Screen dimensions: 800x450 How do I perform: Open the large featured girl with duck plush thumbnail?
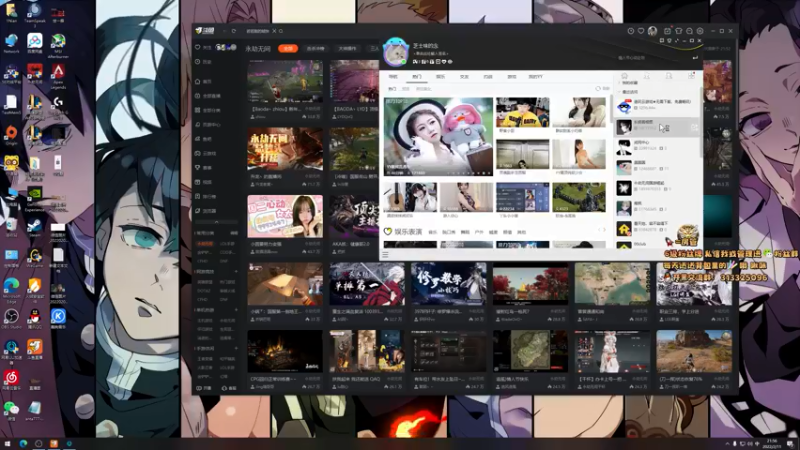pyautogui.click(x=438, y=137)
